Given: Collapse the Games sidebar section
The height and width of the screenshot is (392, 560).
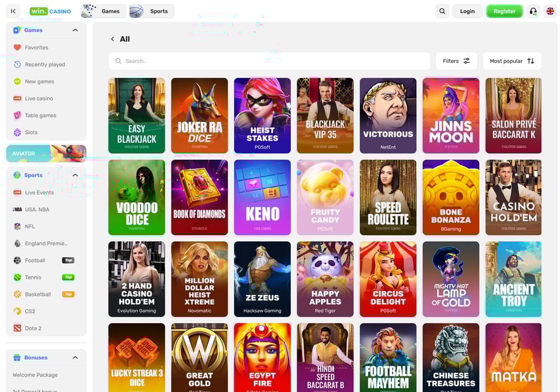Looking at the screenshot, I should (x=75, y=30).
